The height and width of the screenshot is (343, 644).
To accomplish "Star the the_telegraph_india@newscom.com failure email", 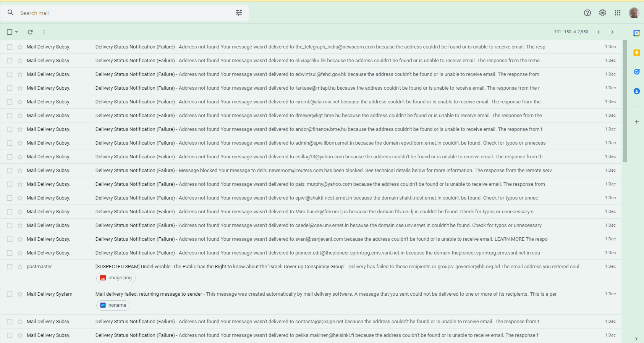I will (20, 47).
